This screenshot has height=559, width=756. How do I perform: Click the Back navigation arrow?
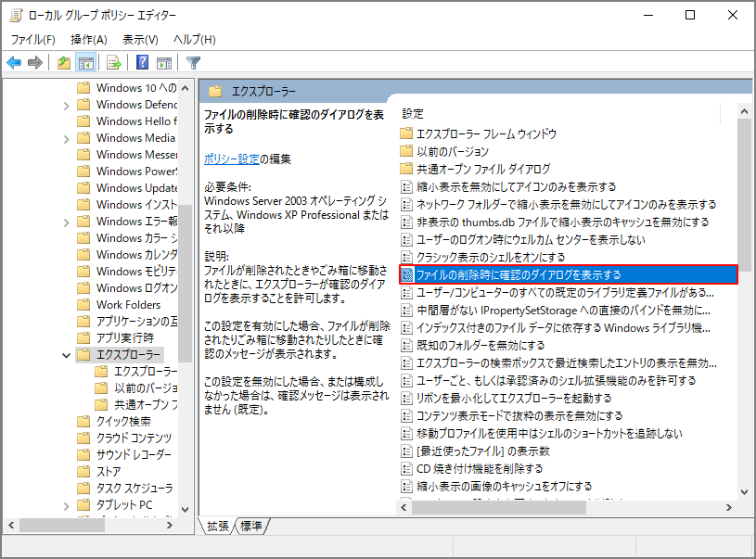click(13, 62)
